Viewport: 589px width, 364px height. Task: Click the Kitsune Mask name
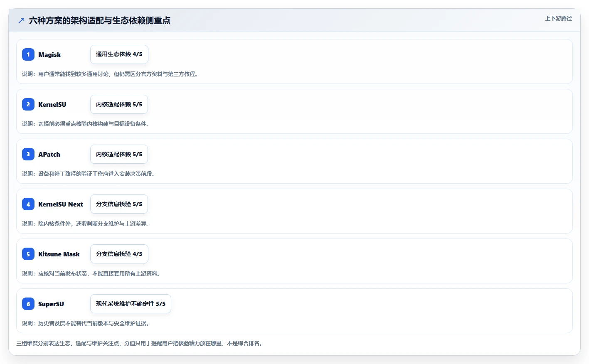(x=59, y=254)
